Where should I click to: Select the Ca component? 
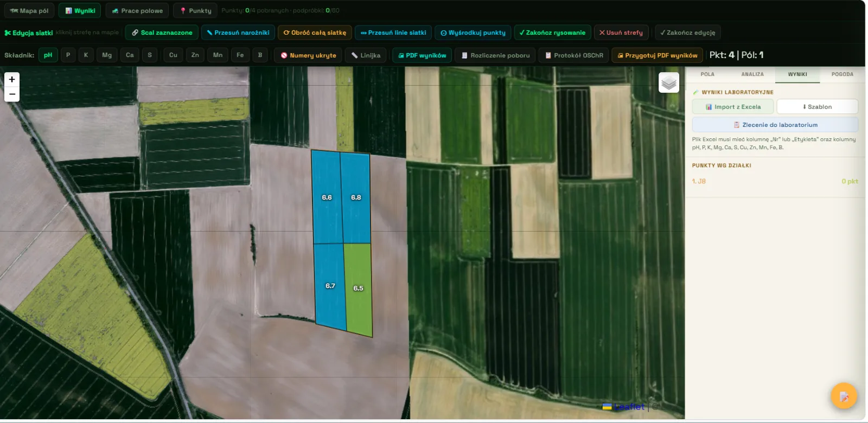click(130, 55)
